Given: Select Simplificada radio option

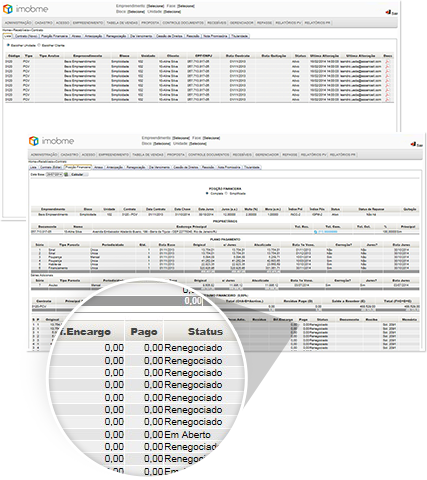Looking at the screenshot, I should (226, 193).
